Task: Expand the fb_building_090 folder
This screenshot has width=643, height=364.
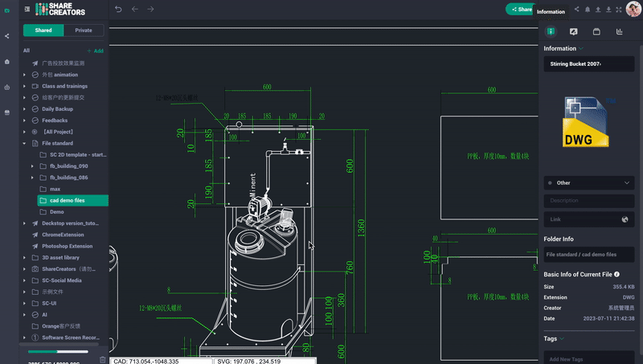Action: click(32, 166)
